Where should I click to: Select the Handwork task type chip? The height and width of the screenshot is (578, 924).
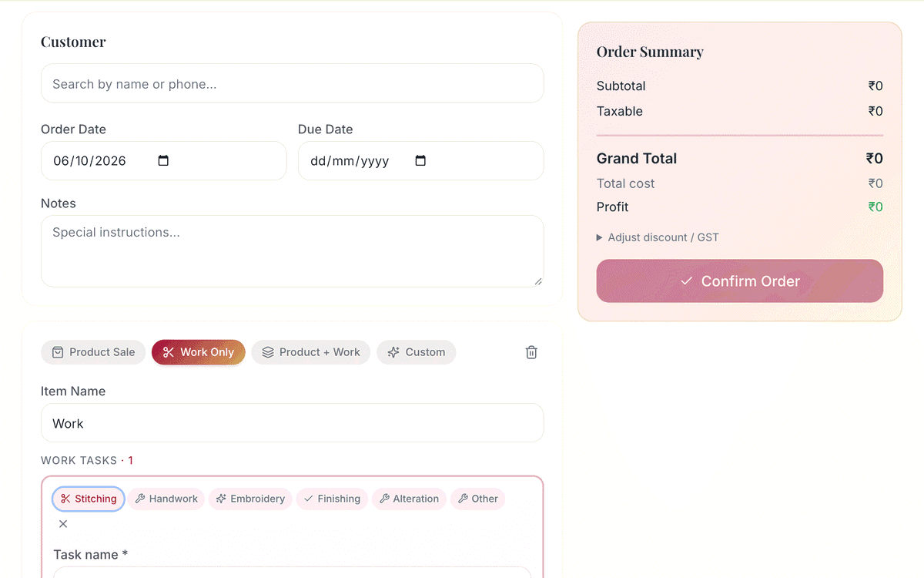click(166, 499)
